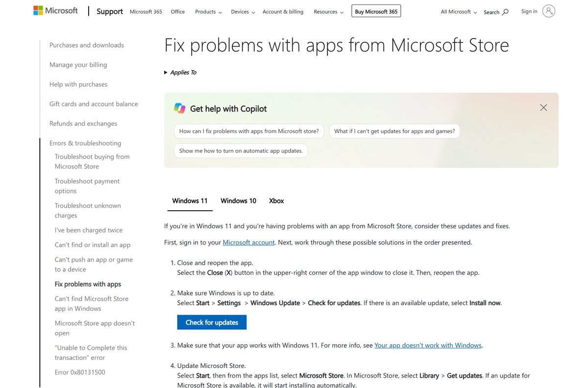The image size is (588, 388).
Task: Open the Sign in account avatar icon
Action: pyautogui.click(x=549, y=11)
